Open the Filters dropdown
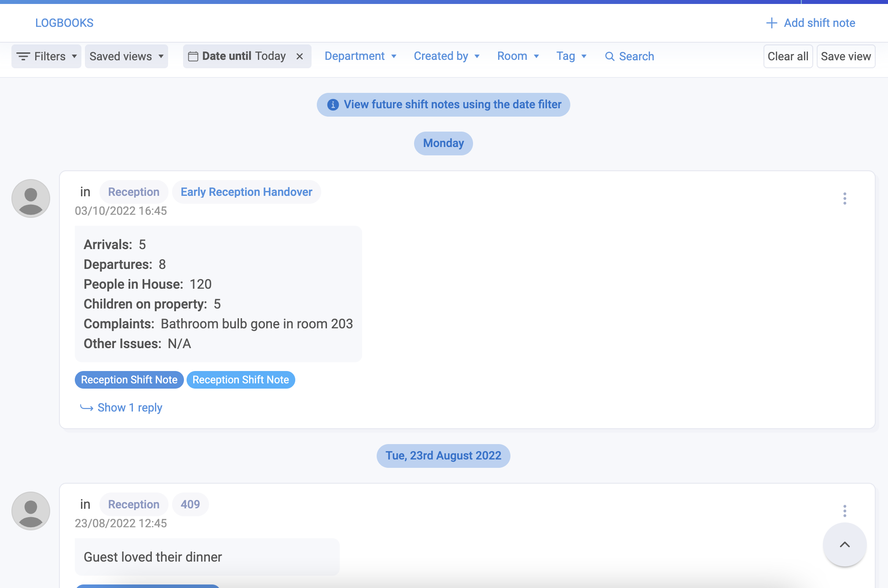Screen dimensions: 888x588 pos(46,56)
